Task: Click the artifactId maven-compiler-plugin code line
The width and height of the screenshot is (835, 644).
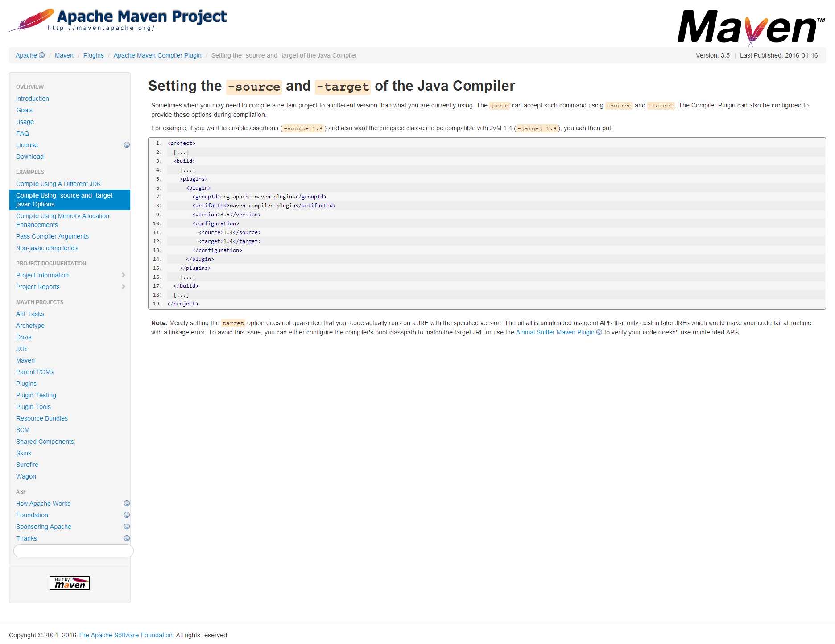Action: tap(264, 206)
